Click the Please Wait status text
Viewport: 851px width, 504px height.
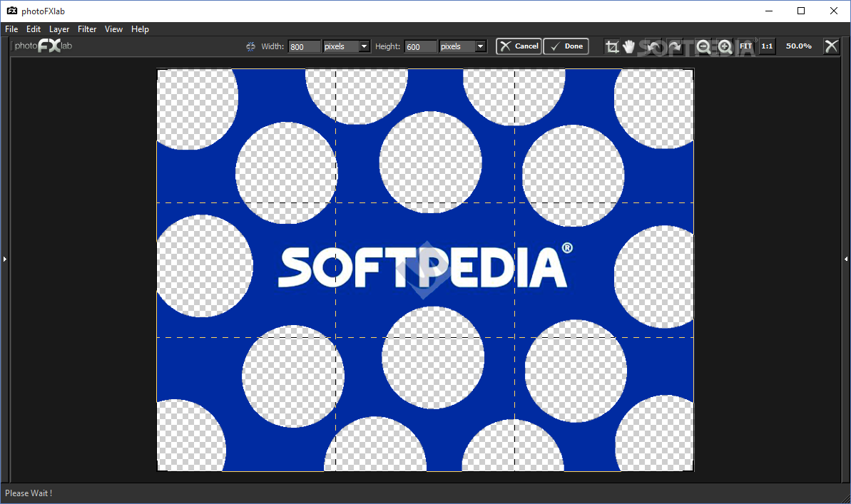tap(29, 493)
